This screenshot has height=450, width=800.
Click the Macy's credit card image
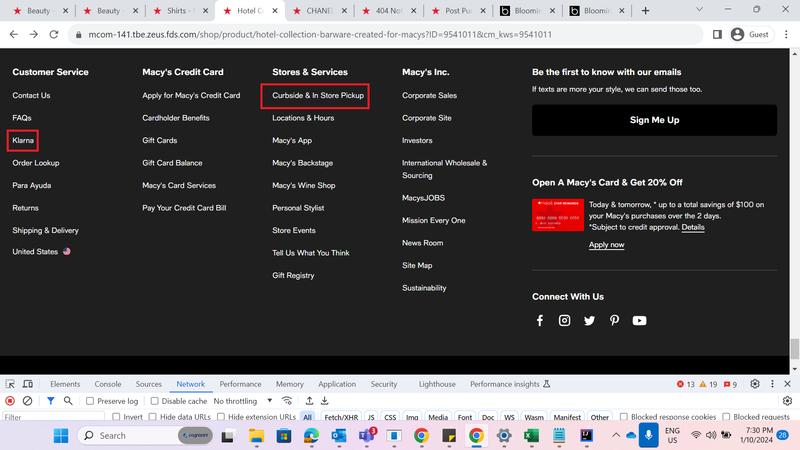(558, 215)
